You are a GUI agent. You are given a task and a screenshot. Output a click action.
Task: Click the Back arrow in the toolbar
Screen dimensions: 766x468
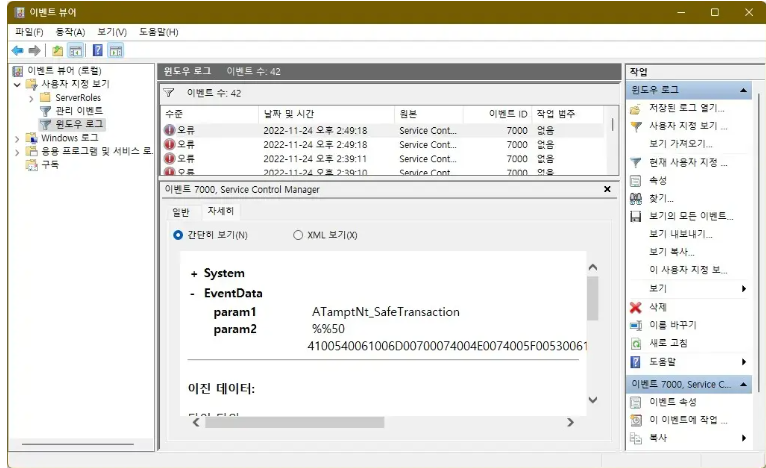point(17,50)
